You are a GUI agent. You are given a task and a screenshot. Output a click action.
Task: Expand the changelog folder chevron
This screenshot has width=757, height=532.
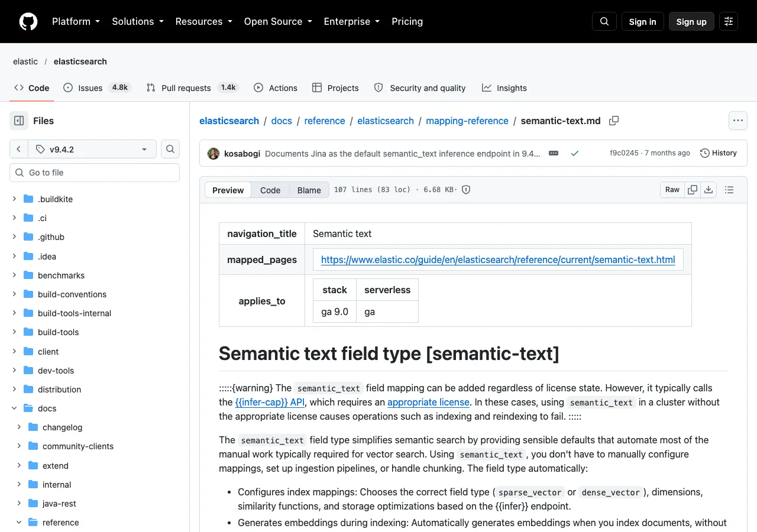pos(19,427)
